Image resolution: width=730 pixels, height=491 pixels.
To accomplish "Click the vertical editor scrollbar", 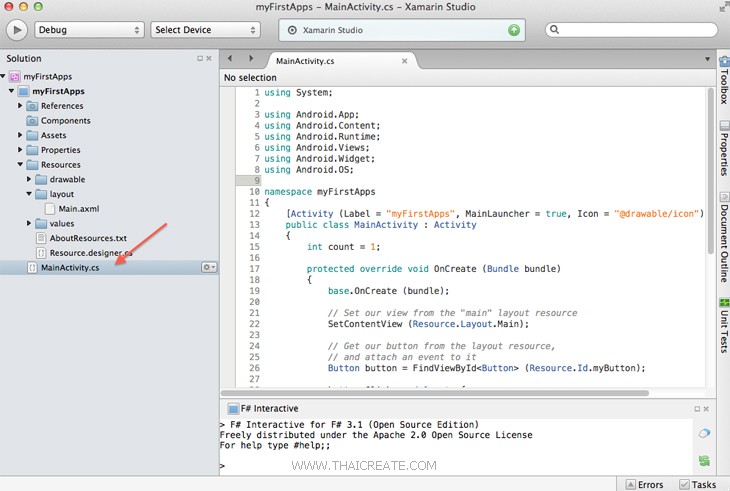I will (710, 171).
